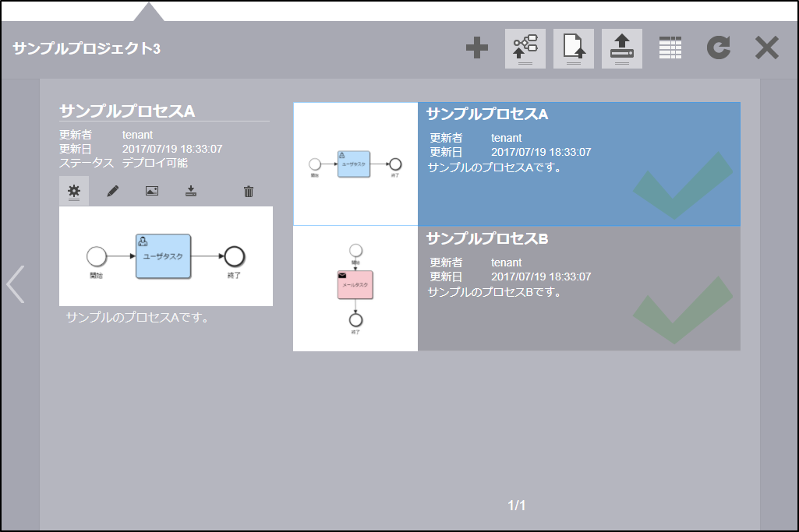Refresh the project with the reload icon

pyautogui.click(x=719, y=48)
